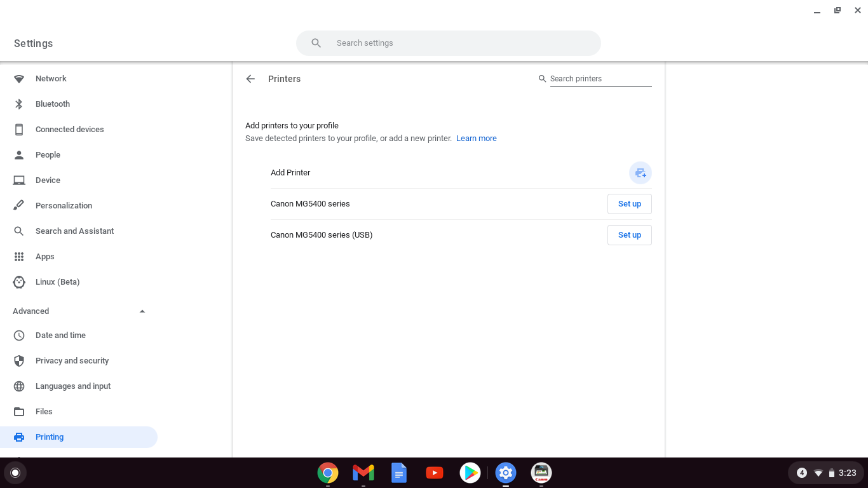Screen dimensions: 868x488
Task: Open Linux (Beta) settings
Action: point(57,282)
